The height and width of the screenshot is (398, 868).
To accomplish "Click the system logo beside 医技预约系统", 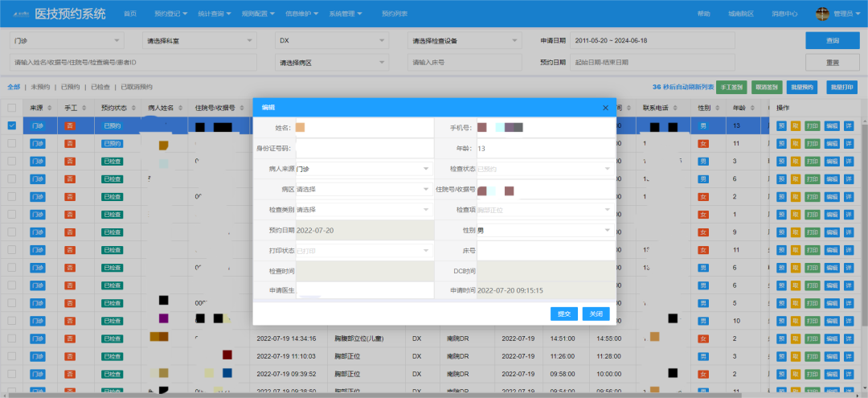I will pyautogui.click(x=21, y=14).
